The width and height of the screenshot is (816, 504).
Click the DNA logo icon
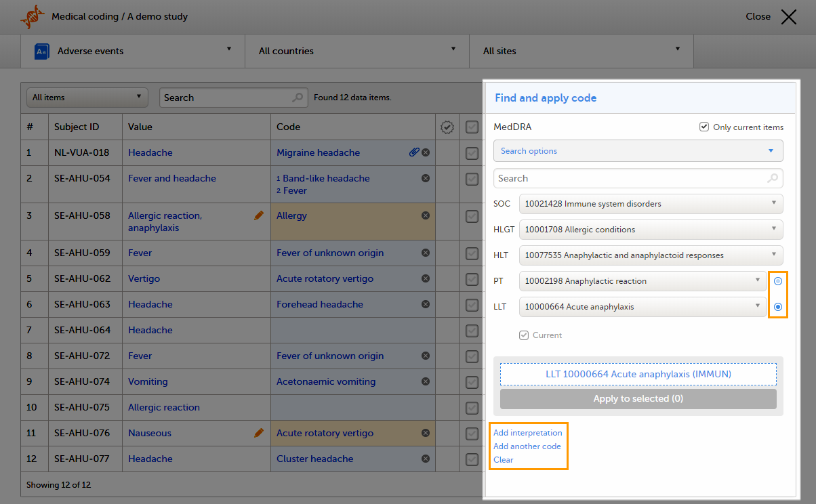(x=31, y=16)
